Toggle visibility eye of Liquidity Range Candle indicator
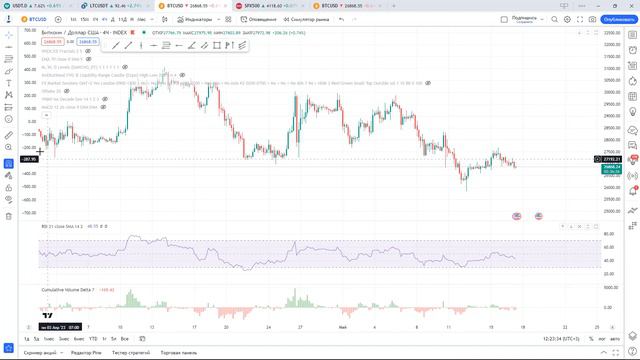This screenshot has height=360, width=640. (182, 75)
